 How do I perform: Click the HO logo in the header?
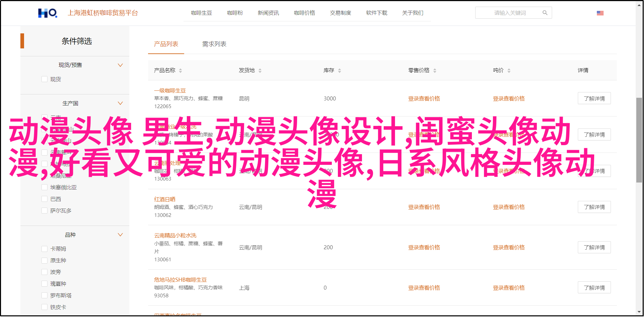click(x=48, y=13)
